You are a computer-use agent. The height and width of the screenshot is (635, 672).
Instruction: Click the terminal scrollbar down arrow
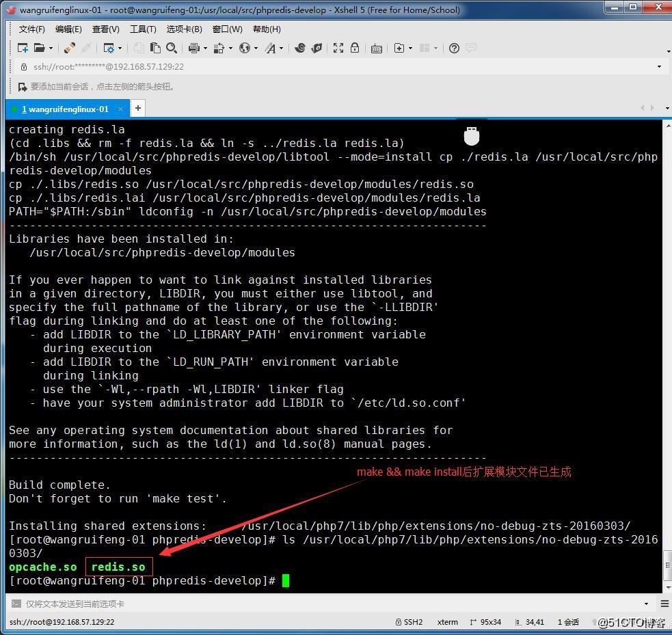[x=668, y=587]
